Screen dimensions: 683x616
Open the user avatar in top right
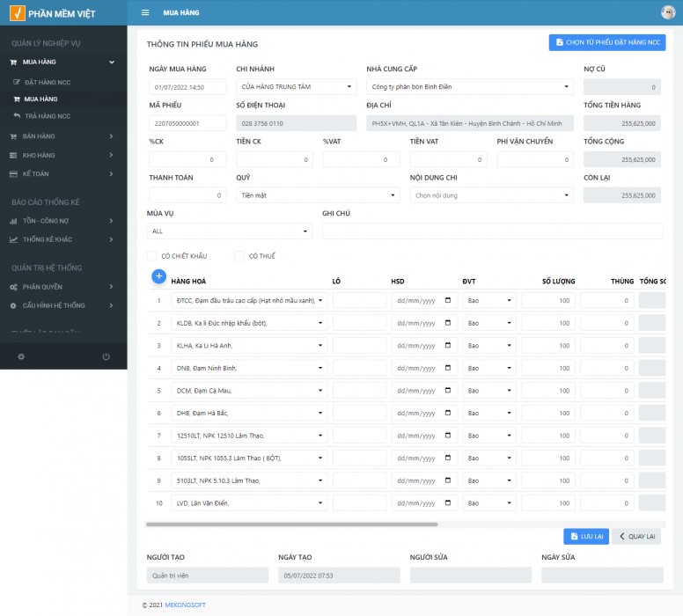click(668, 12)
